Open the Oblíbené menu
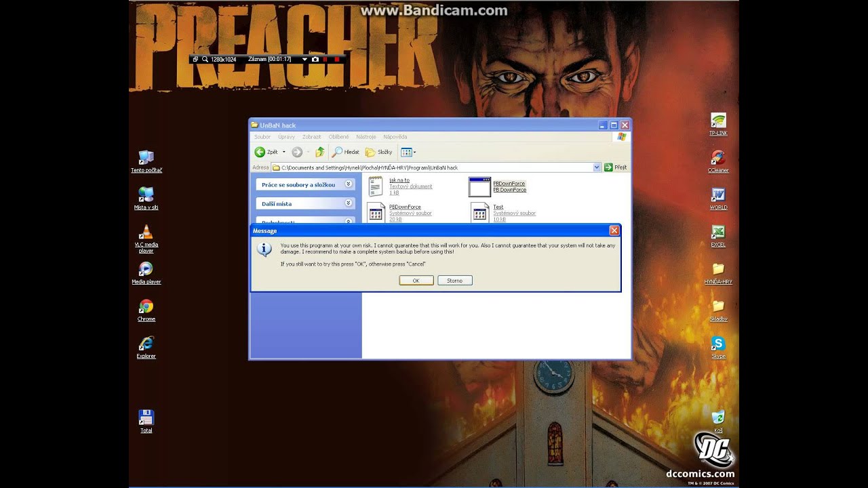 339,137
